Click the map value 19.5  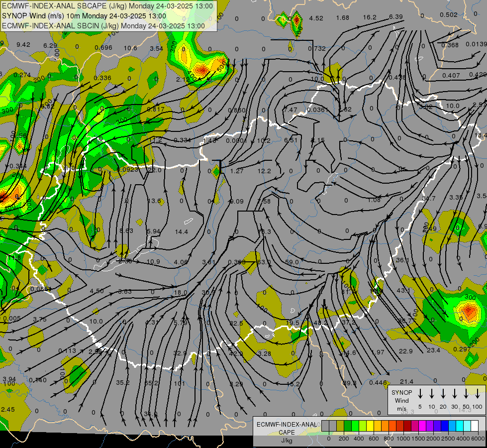click(292, 323)
